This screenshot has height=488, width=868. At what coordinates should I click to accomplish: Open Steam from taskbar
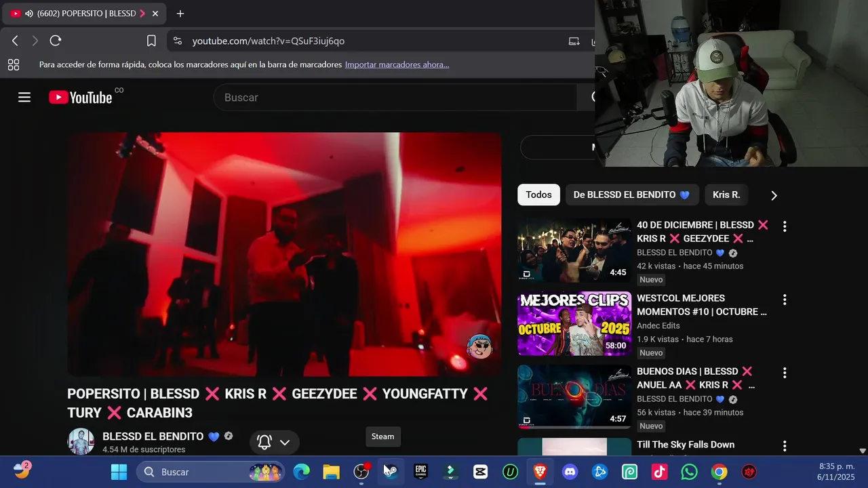point(391,472)
